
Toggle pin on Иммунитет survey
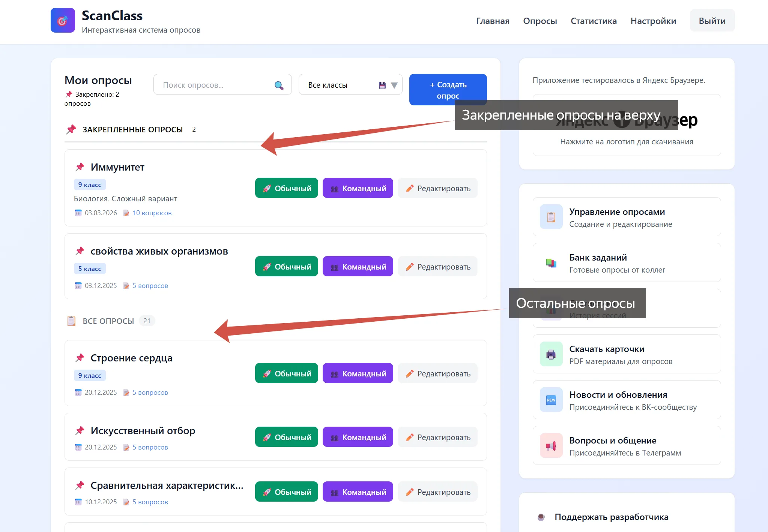[80, 167]
